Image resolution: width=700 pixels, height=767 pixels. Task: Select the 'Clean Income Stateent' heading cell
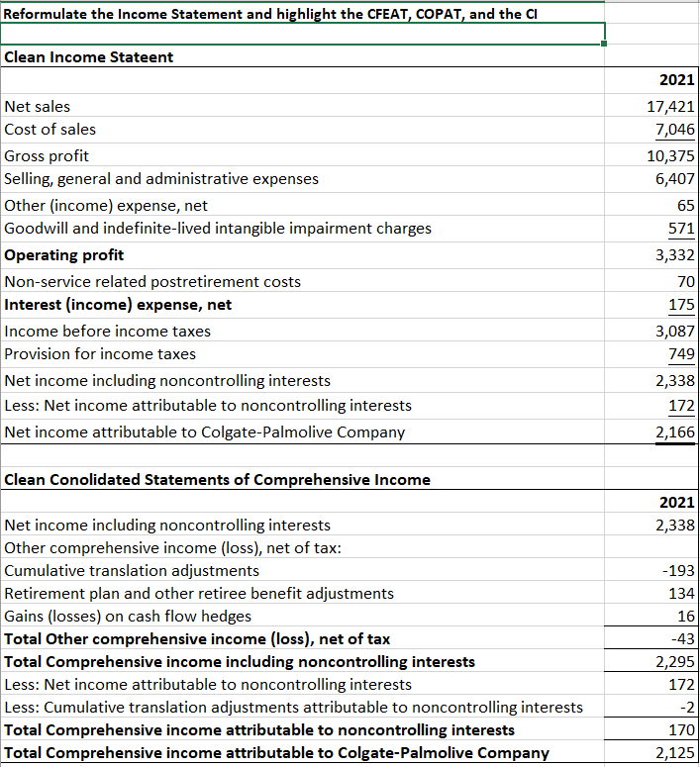click(302, 56)
